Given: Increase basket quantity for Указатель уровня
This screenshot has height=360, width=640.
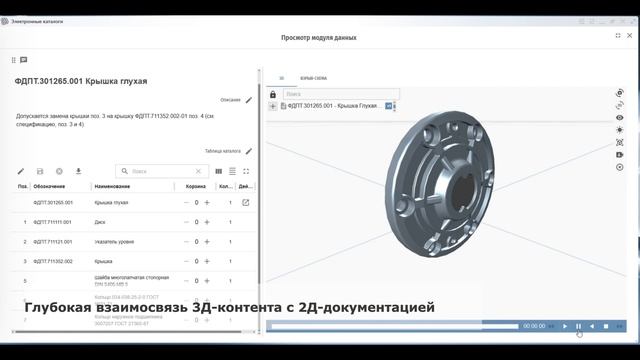Looking at the screenshot, I should pos(207,242).
